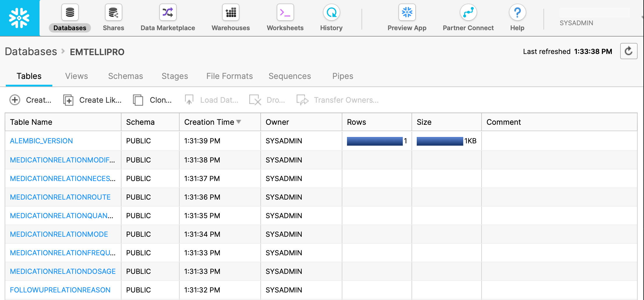Open the MEDICATIONRELATIONFREQU... table link
The height and width of the screenshot is (300, 644).
point(63,253)
